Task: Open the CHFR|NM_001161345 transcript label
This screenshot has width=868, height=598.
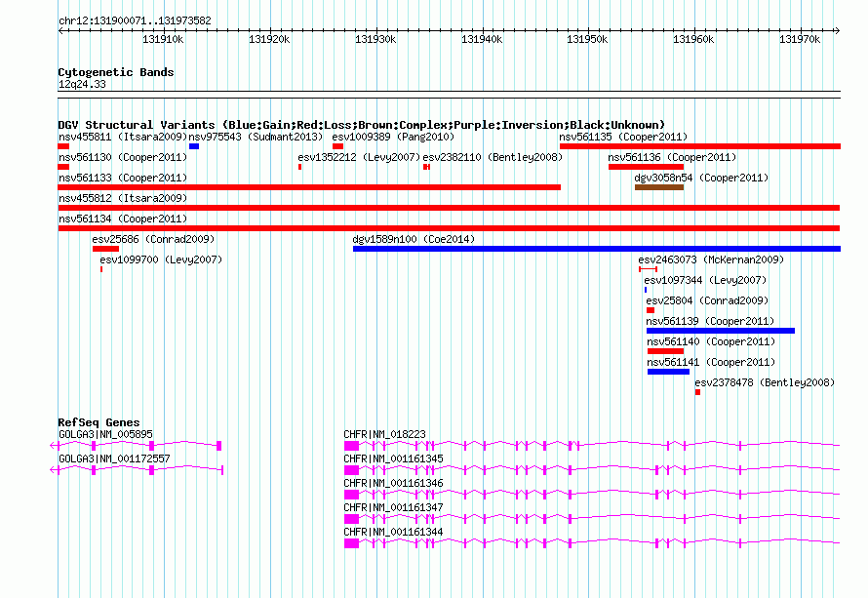Action: tap(394, 459)
